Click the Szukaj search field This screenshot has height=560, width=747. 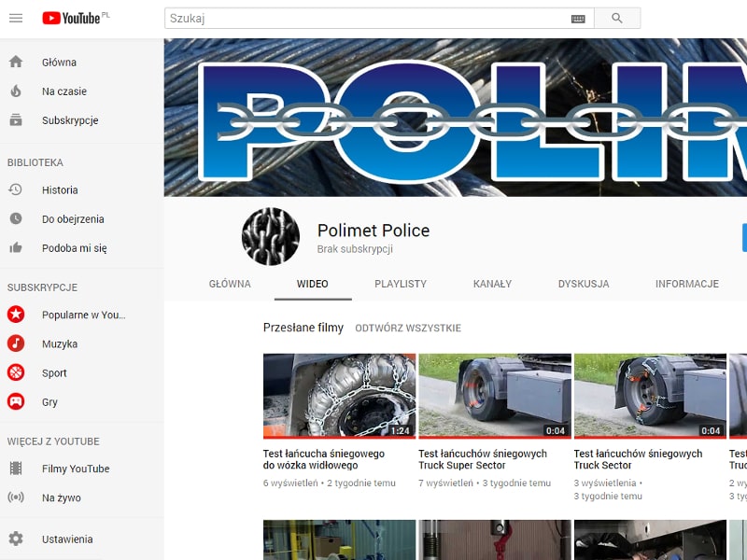point(379,18)
